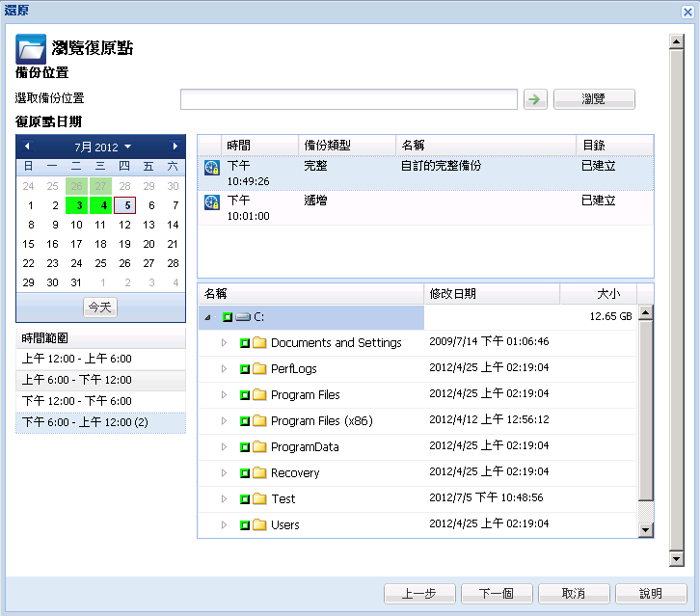Toggle the Program Files green checkbox

(x=245, y=395)
